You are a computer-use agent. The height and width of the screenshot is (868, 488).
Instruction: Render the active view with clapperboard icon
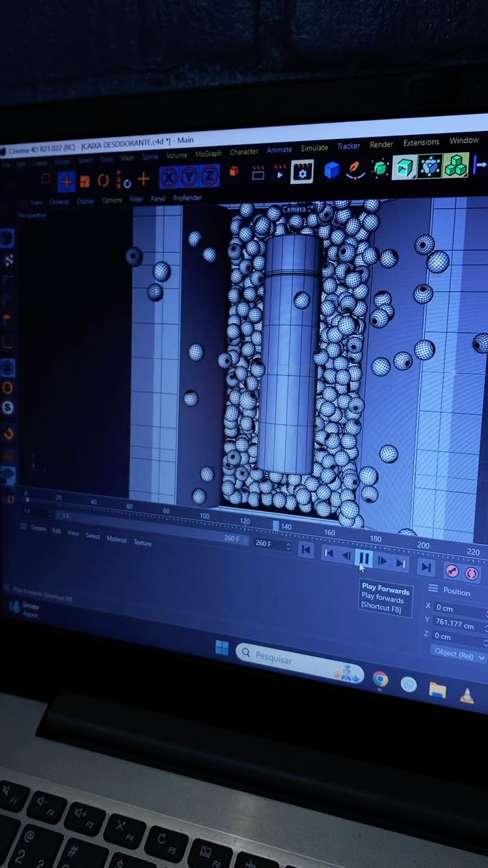tap(258, 173)
